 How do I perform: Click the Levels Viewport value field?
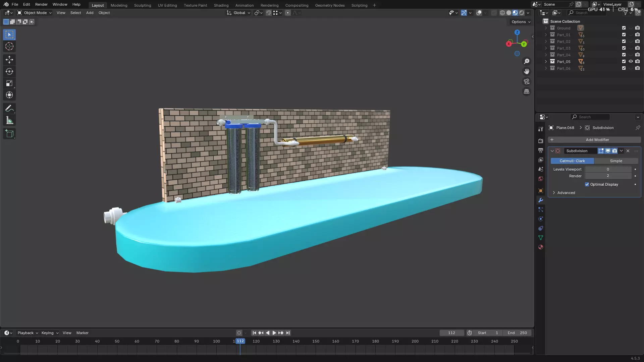click(608, 169)
